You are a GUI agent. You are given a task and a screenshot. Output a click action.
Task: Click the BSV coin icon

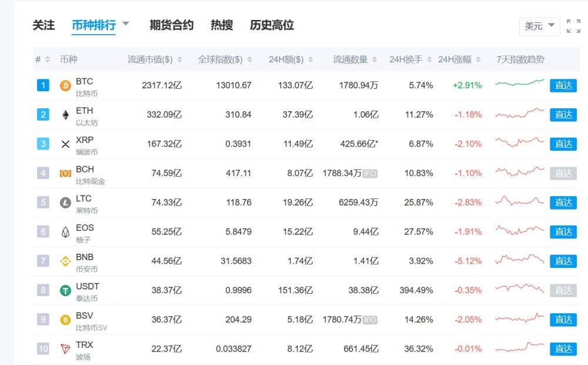click(65, 320)
